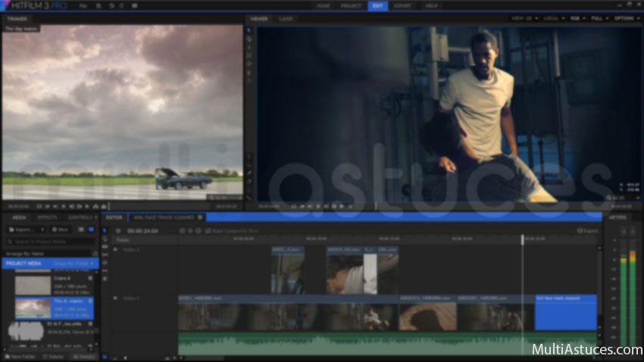Toggle visibility of the Video 1 track
Screen dimensions: 644x362
pos(115,298)
